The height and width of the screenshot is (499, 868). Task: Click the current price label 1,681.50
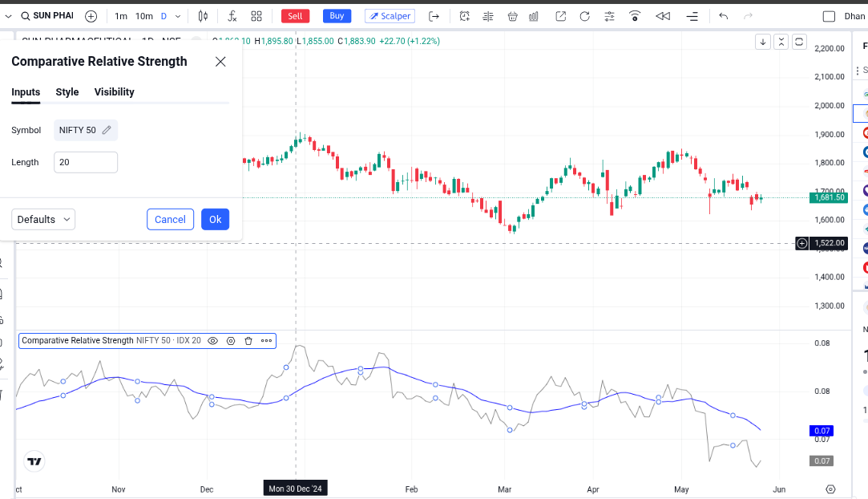pos(829,197)
